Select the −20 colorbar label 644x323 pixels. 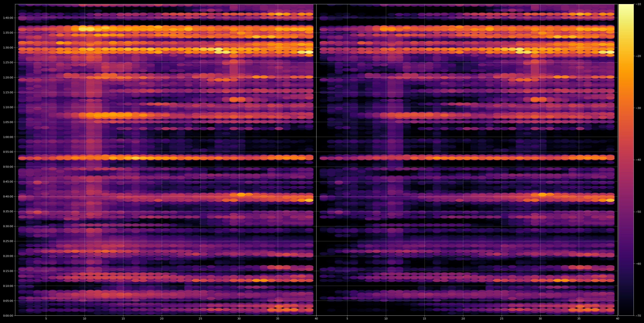click(x=638, y=56)
